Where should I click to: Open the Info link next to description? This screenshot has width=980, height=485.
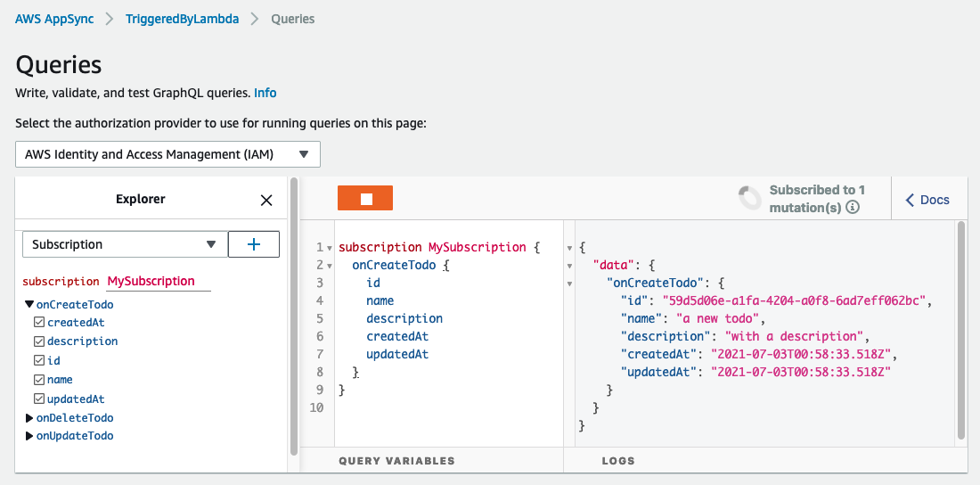265,93
